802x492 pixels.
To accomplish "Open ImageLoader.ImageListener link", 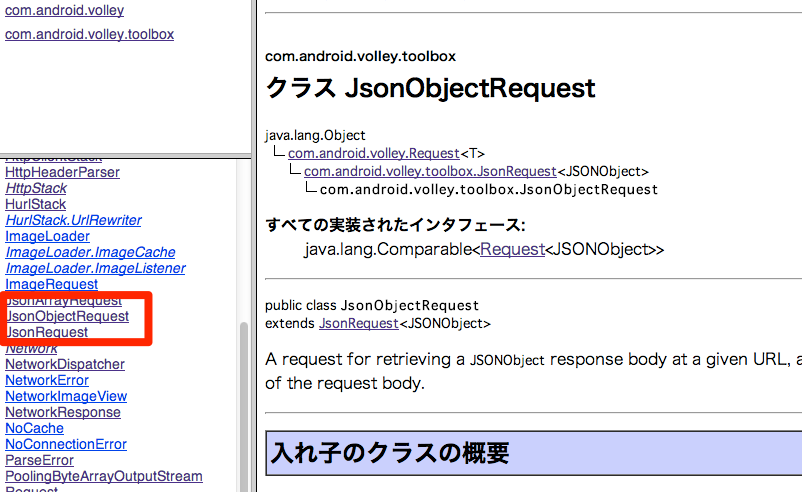I will click(95, 268).
